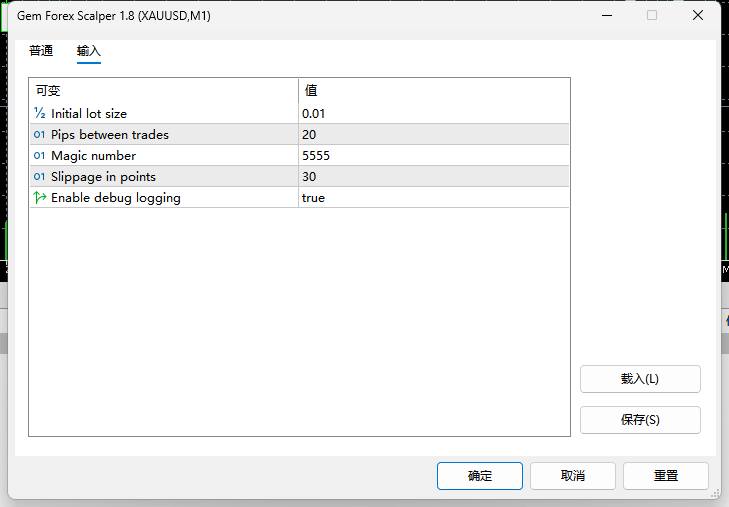The height and width of the screenshot is (507, 729).
Task: Click the Slippage in points integer icon
Action: [x=40, y=176]
